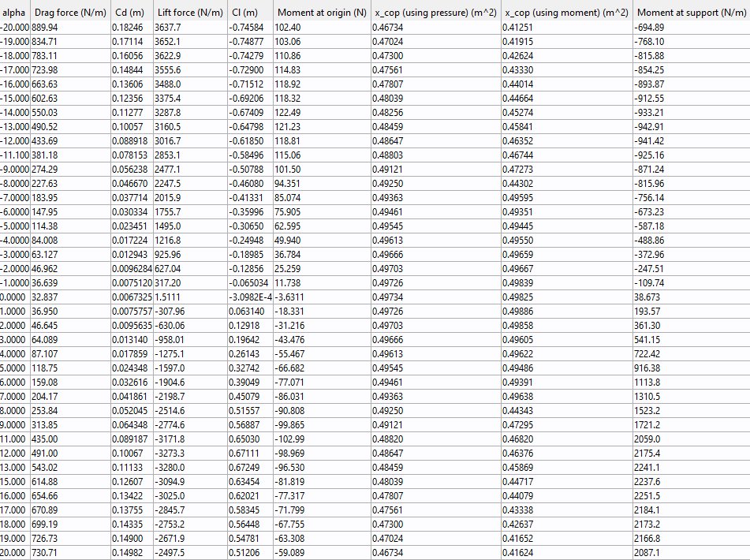Click drag force cell 36.950
Screen dimensions: 750x560
(x=70, y=312)
